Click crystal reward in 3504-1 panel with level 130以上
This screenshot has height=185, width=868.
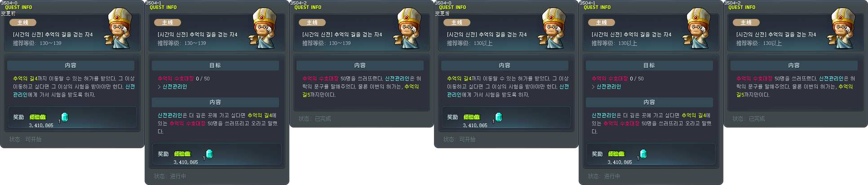[x=643, y=154]
